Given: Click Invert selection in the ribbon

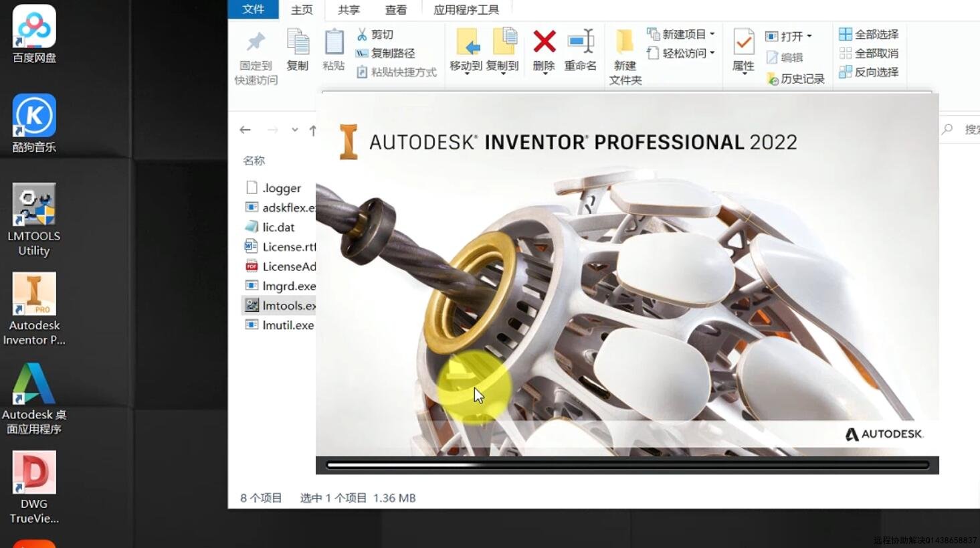Looking at the screenshot, I should 869,72.
